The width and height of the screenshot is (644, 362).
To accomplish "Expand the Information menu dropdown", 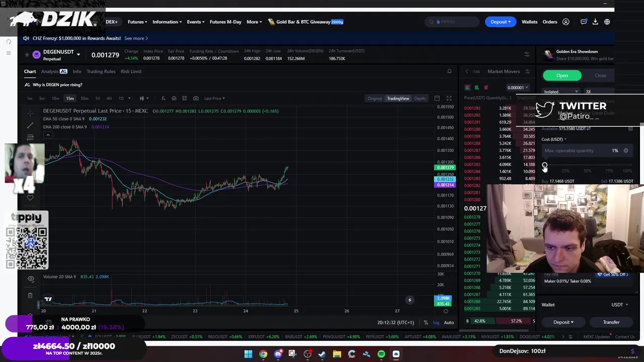I will (168, 22).
